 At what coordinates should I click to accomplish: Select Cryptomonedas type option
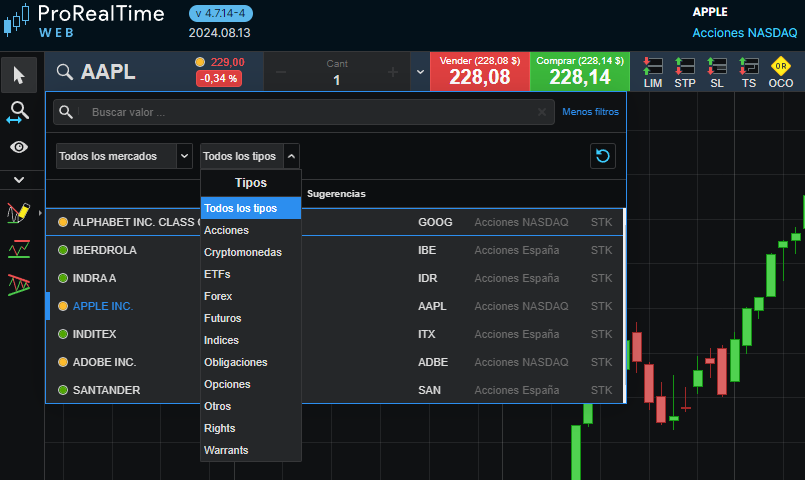[x=251, y=252]
